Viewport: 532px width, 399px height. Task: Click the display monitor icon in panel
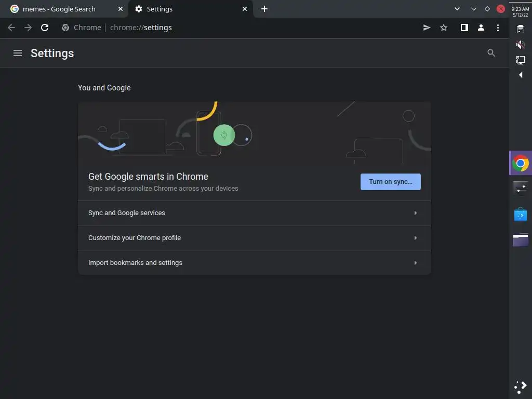[x=521, y=60]
